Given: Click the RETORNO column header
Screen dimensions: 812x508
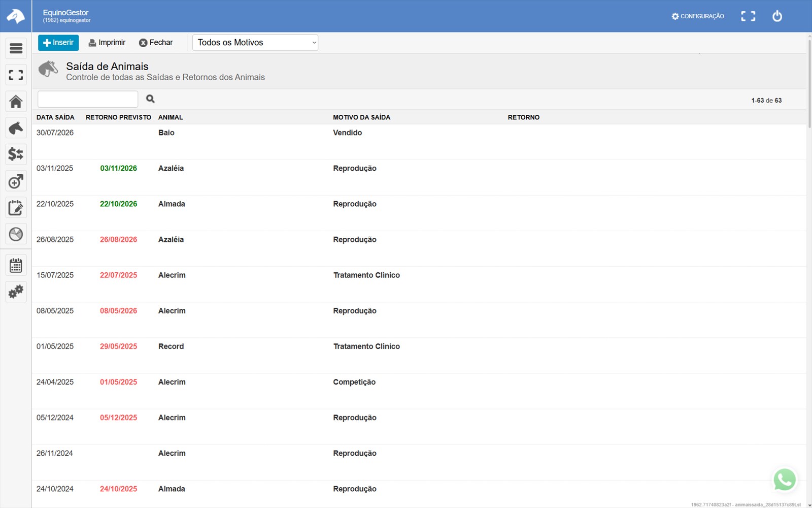Looking at the screenshot, I should click(524, 117).
